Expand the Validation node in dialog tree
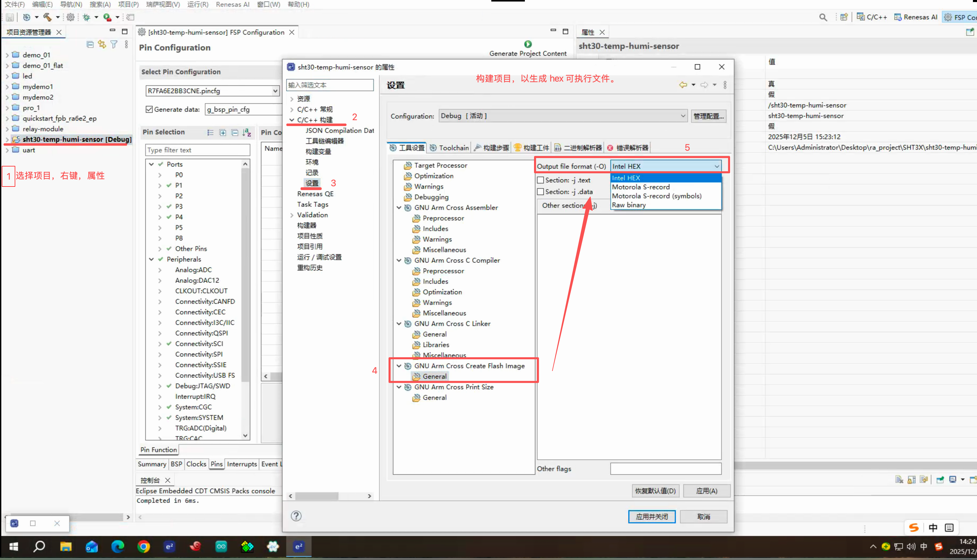 (x=292, y=215)
